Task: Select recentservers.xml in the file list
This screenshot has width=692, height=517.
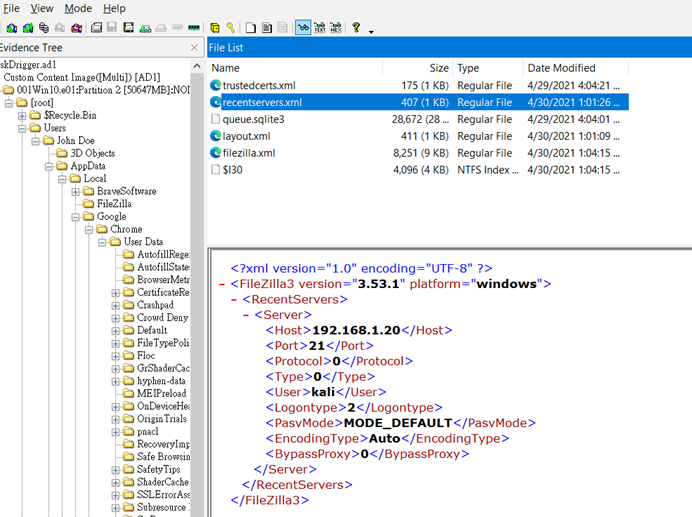Action: click(x=418, y=102)
